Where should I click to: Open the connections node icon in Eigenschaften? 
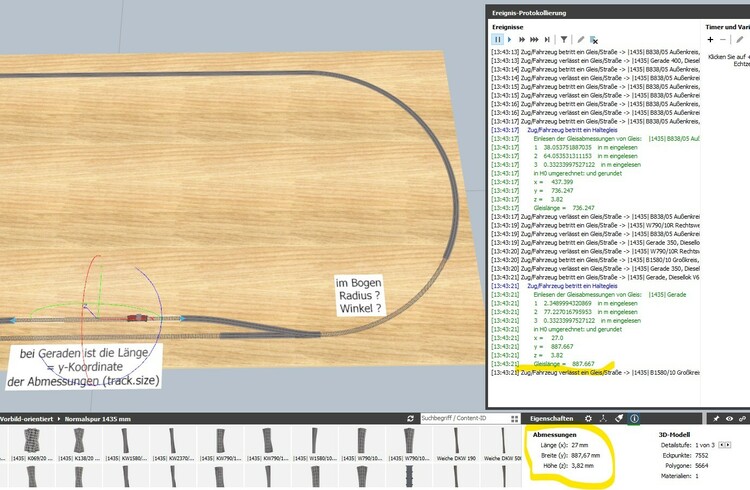[603, 418]
